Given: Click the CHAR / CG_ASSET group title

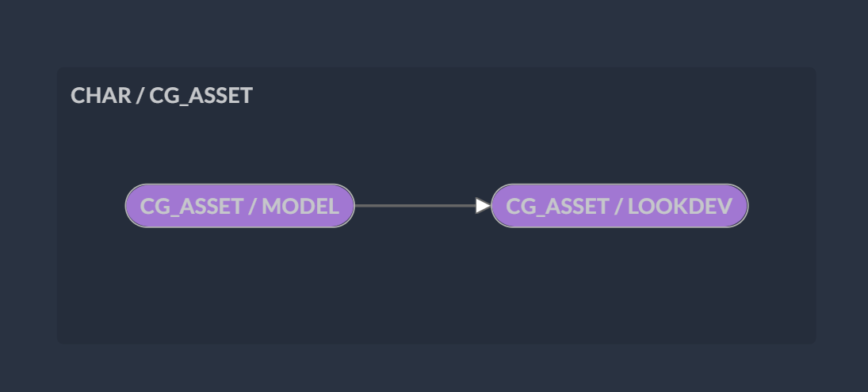Looking at the screenshot, I should tap(162, 96).
